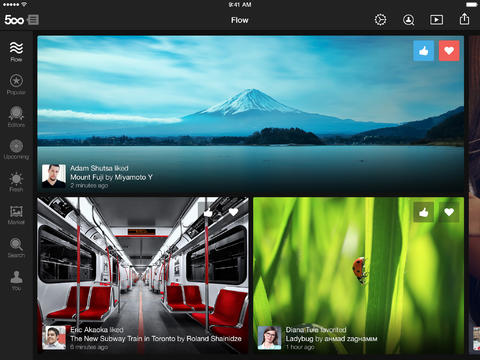480x360 pixels.
Task: Open Diana Ture's avatar
Action: tap(269, 338)
